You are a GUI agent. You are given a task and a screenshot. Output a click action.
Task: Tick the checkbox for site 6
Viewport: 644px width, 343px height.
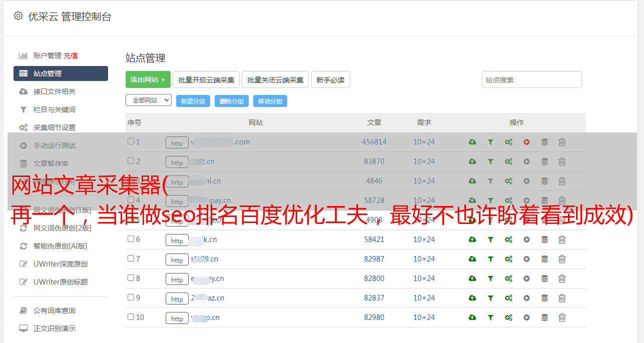131,239
